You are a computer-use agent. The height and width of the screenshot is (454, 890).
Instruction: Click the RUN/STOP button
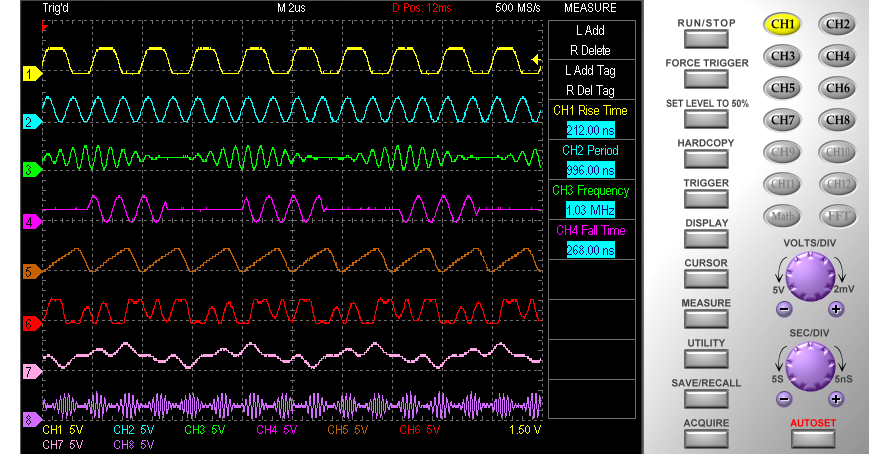(x=706, y=39)
